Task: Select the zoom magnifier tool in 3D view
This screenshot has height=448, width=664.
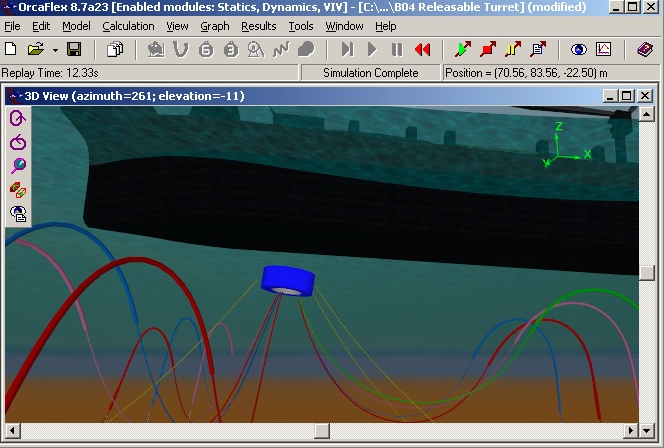Action: 18,166
